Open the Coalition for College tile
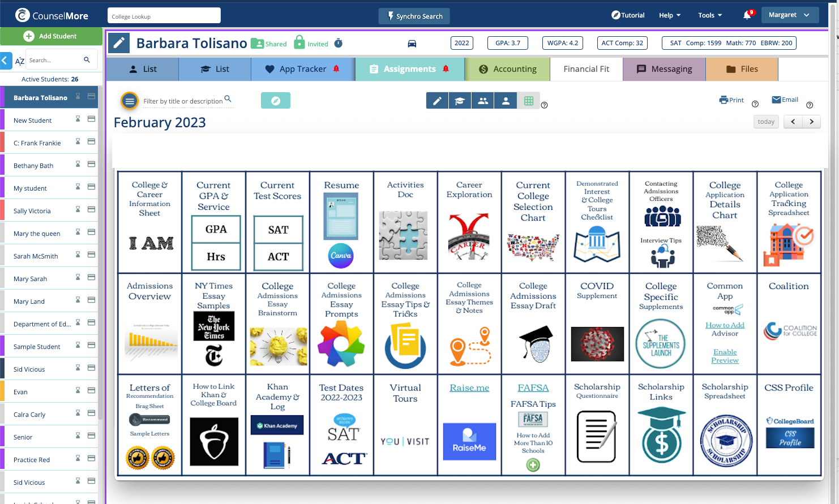The image size is (839, 504). pyautogui.click(x=789, y=324)
